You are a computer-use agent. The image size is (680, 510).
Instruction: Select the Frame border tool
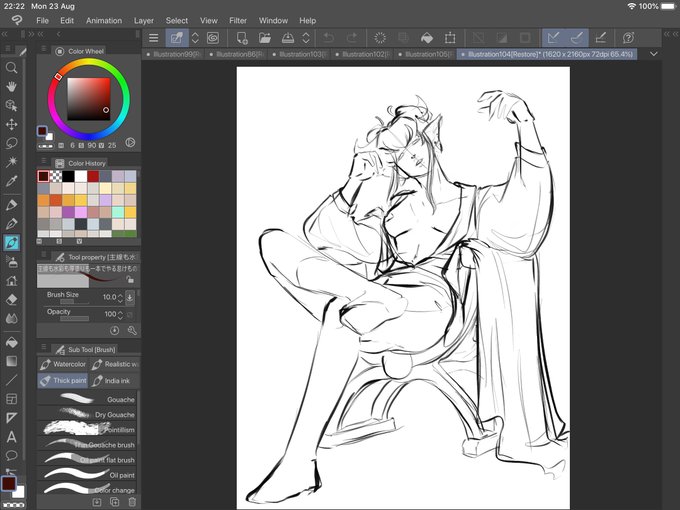[11, 399]
